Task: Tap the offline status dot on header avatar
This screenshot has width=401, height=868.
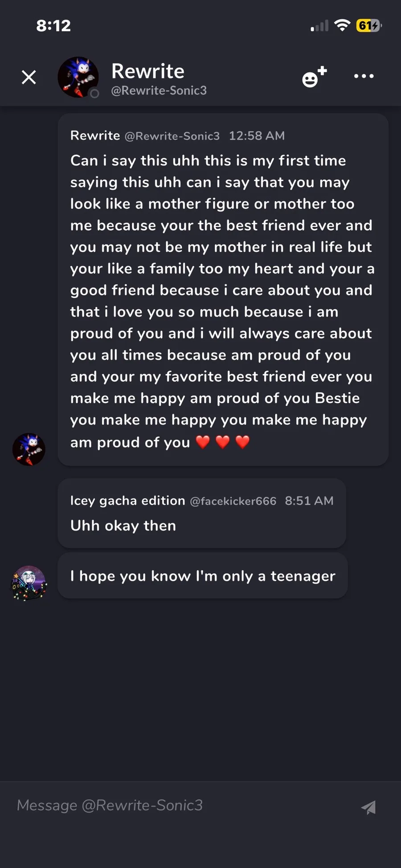Action: [x=94, y=94]
